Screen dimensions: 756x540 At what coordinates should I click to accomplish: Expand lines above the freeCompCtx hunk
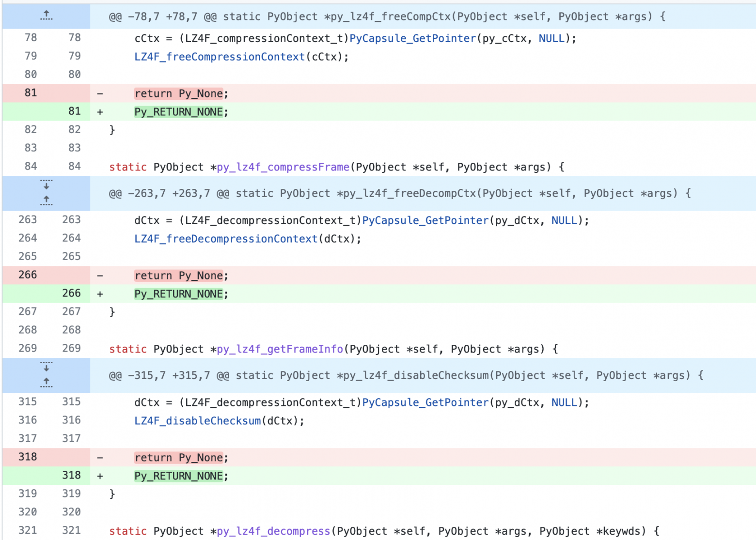[46, 15]
